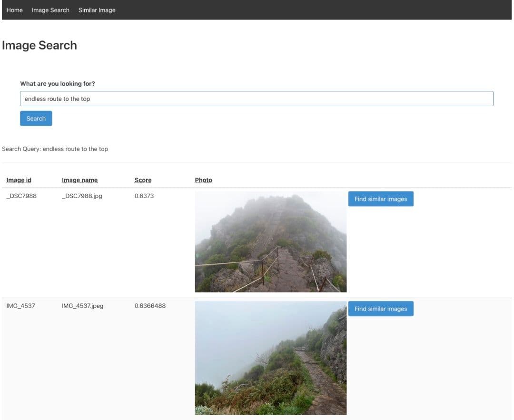Click the Image id column header
This screenshot has width=514, height=420.
(x=19, y=180)
